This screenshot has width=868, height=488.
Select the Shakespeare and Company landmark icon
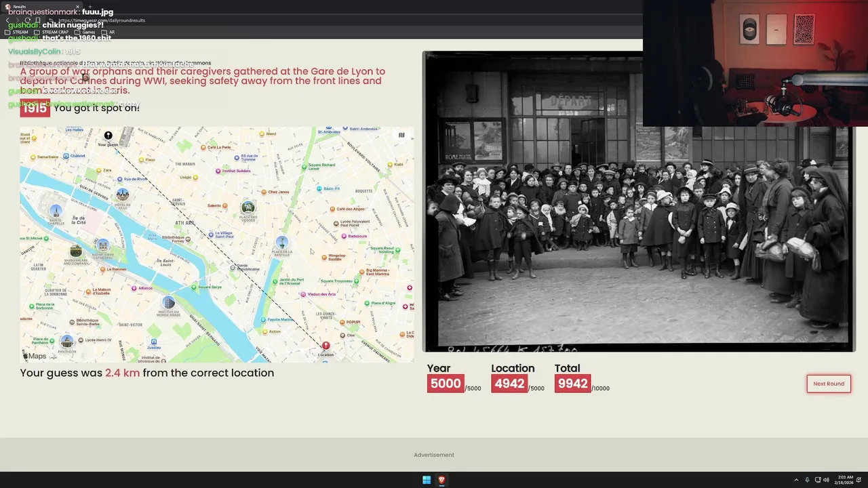pyautogui.click(x=76, y=251)
